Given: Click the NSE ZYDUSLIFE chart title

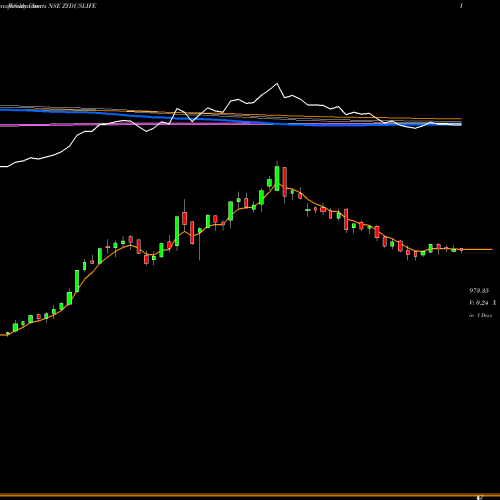Looking at the screenshot, I should point(72,6).
